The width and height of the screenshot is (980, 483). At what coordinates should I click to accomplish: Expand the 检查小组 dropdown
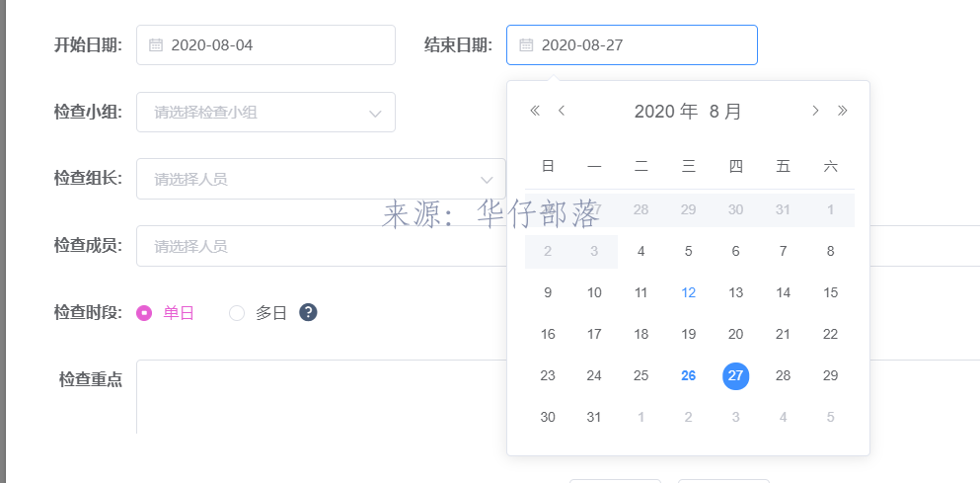(265, 113)
